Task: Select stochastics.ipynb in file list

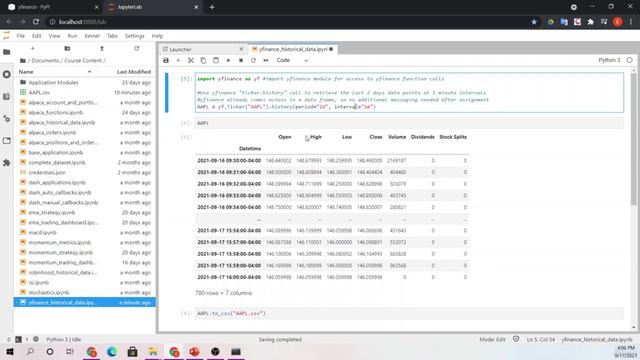Action: click(x=85, y=293)
